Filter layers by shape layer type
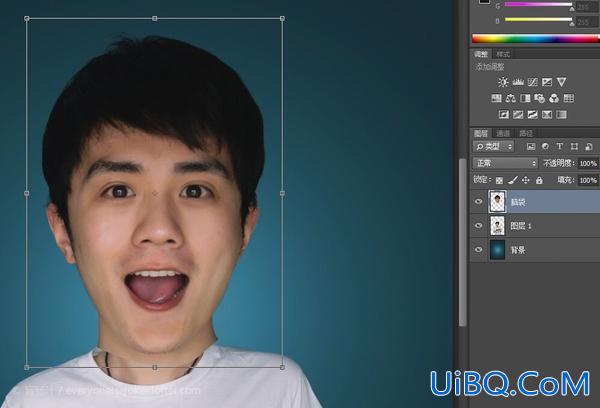This screenshot has height=408, width=600. click(574, 147)
